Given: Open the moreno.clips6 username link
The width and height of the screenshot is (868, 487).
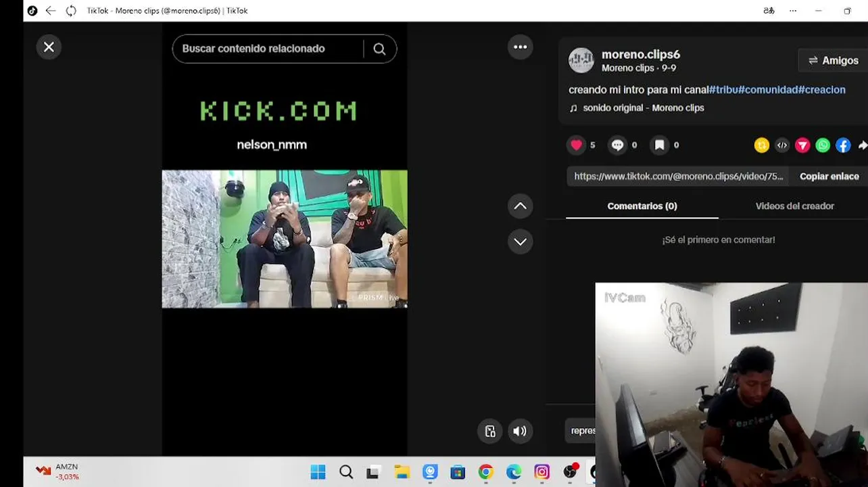Looking at the screenshot, I should [640, 54].
